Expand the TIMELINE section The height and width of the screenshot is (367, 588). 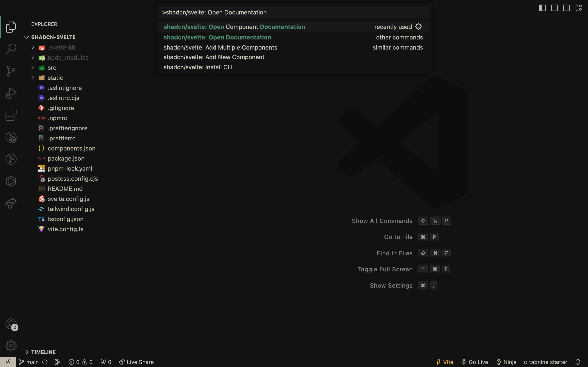coord(27,352)
